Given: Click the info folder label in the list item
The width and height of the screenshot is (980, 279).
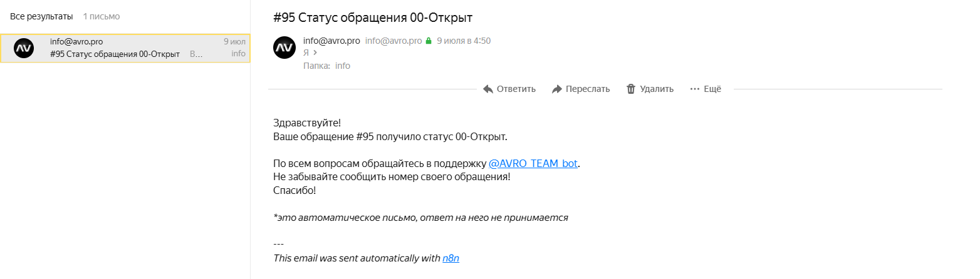Looking at the screenshot, I should [238, 54].
